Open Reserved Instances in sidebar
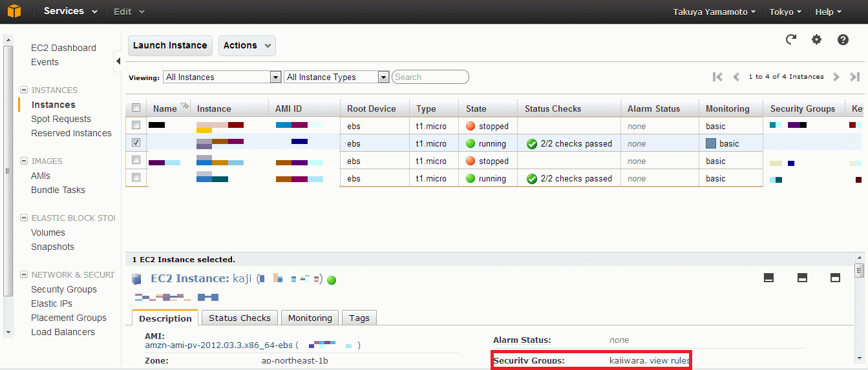Screen dimensions: 868x370 (71, 133)
